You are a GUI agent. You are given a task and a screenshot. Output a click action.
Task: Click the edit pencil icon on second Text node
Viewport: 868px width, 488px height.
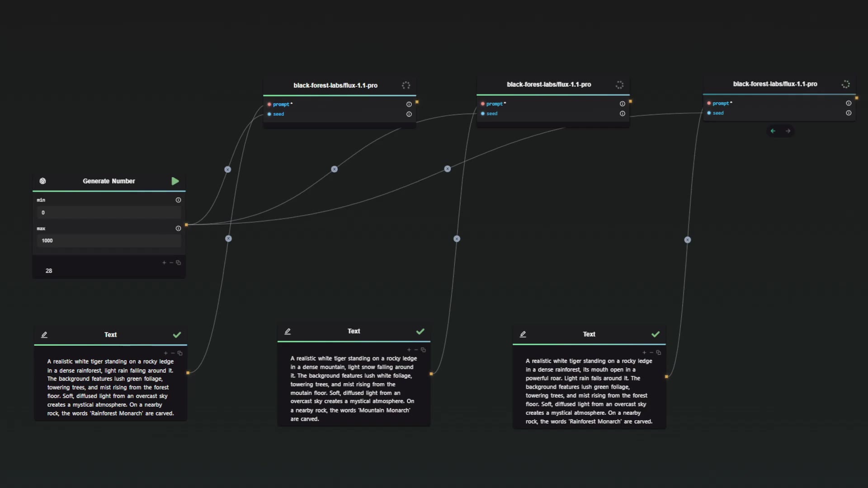click(287, 331)
